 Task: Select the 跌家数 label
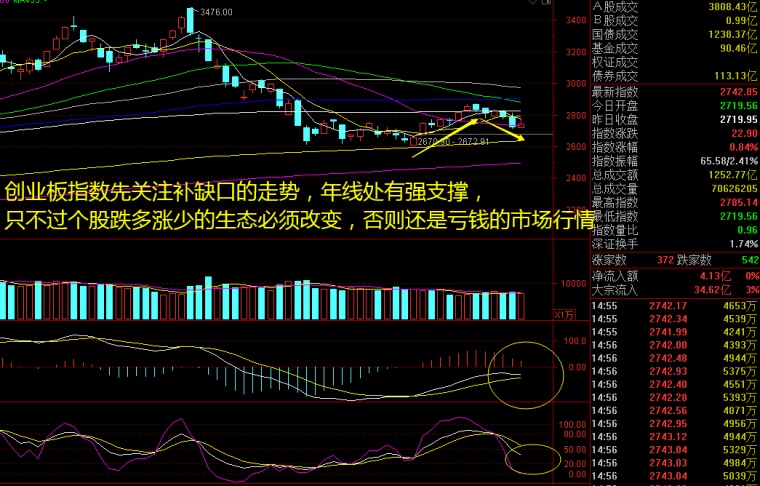694,260
